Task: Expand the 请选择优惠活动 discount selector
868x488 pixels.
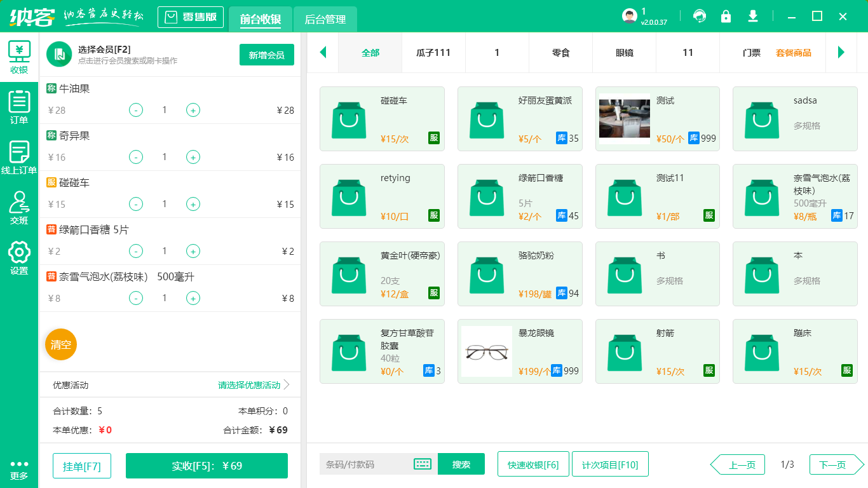Action: coord(248,384)
